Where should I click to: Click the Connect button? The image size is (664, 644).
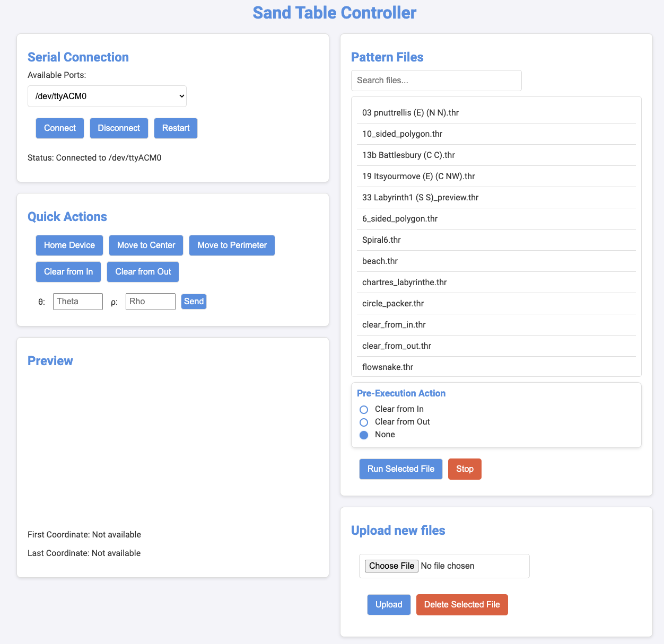pyautogui.click(x=60, y=128)
